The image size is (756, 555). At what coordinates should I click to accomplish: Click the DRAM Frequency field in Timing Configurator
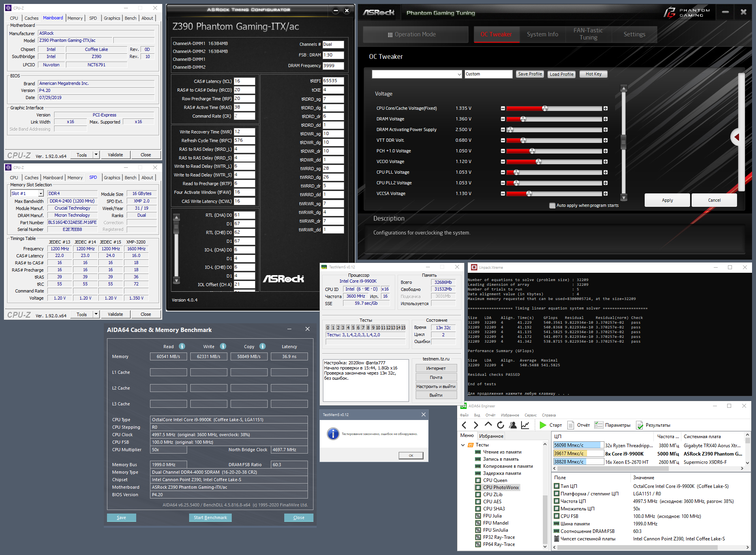(x=333, y=66)
